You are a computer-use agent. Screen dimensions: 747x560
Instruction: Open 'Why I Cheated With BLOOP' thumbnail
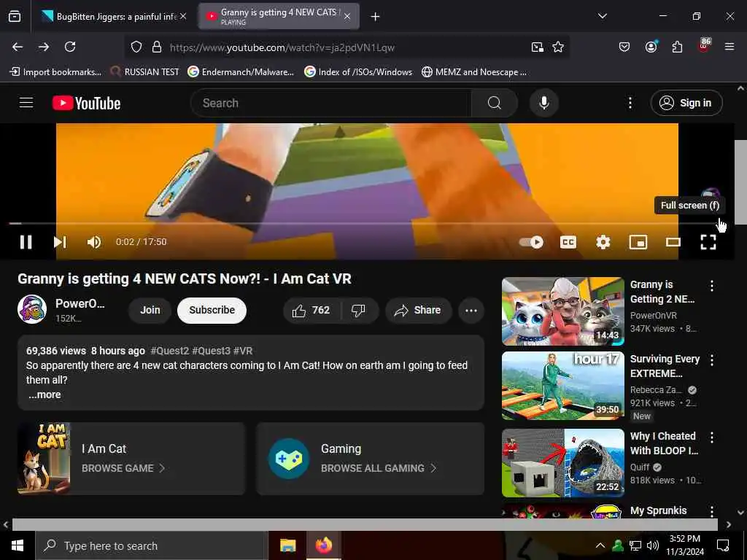562,463
